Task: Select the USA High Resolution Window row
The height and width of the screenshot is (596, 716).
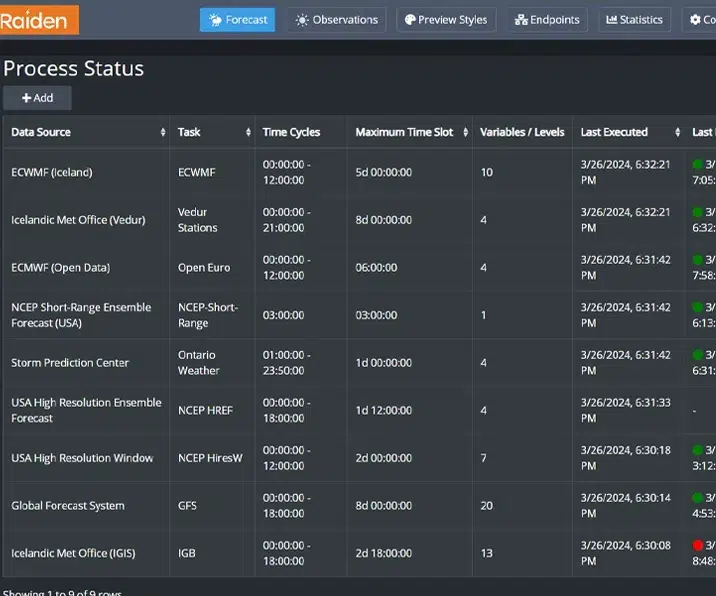Action: pyautogui.click(x=82, y=458)
